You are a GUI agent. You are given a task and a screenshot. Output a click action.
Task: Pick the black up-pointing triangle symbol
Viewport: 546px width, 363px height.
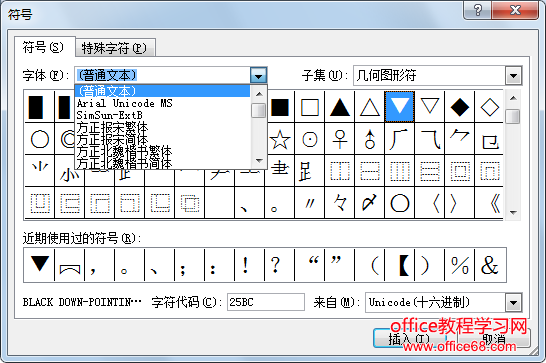point(340,107)
